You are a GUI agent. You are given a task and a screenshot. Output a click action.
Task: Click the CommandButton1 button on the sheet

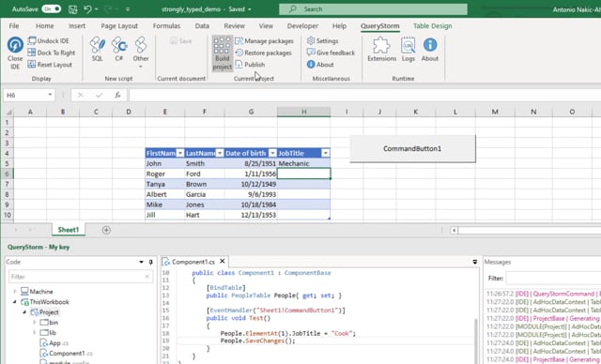(412, 148)
